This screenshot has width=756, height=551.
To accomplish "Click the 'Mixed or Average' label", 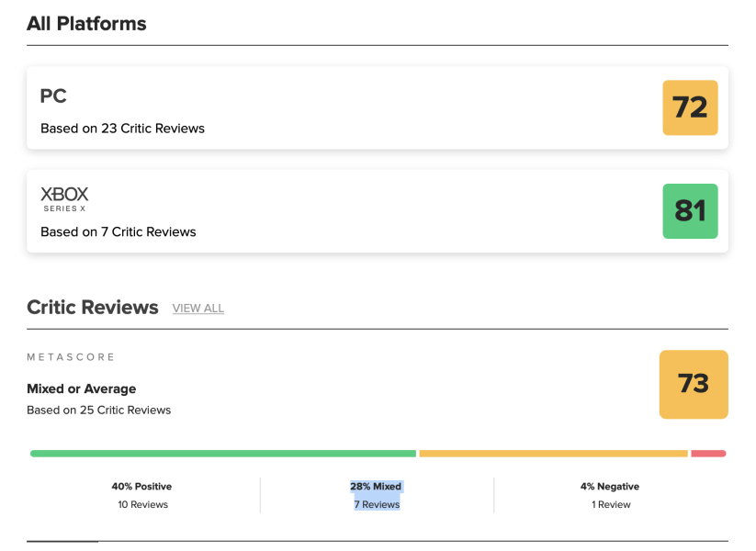I will pyautogui.click(x=82, y=389).
